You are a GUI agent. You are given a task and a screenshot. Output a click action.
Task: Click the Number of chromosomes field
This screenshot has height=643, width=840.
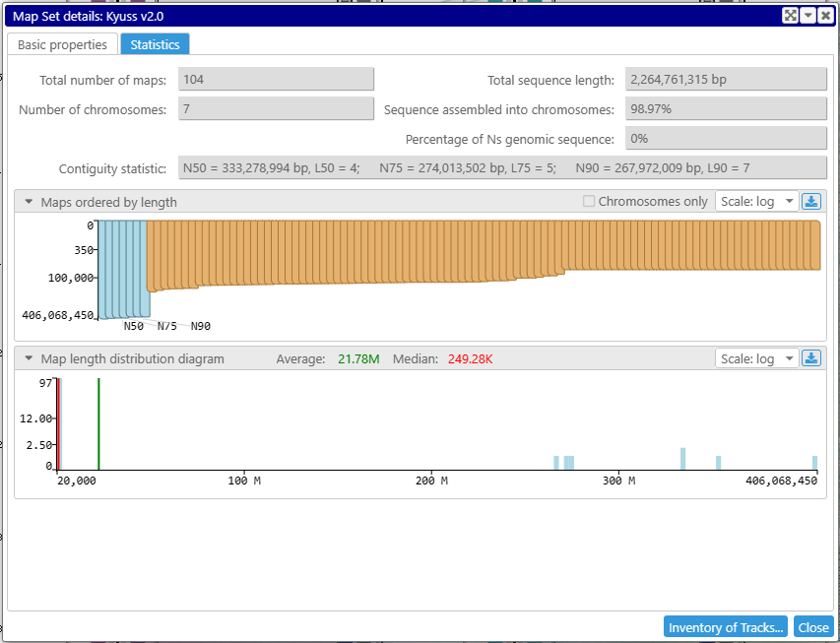pyautogui.click(x=276, y=108)
